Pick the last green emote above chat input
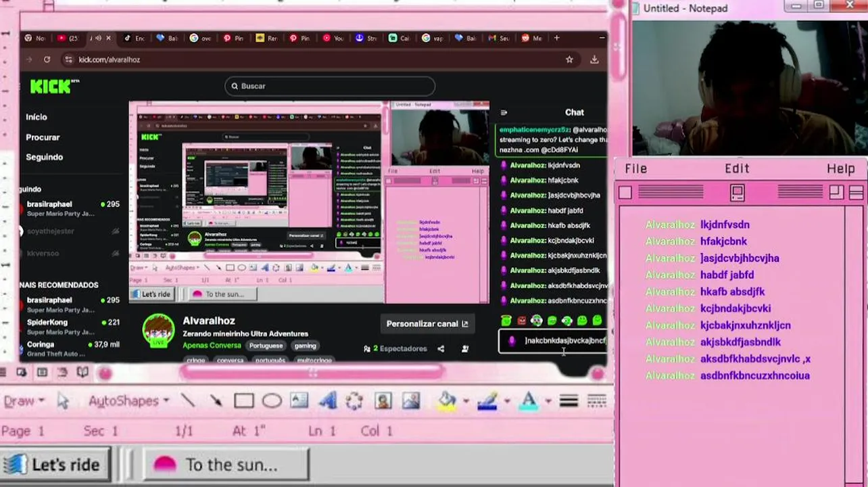This screenshot has height=487, width=868. (x=597, y=321)
